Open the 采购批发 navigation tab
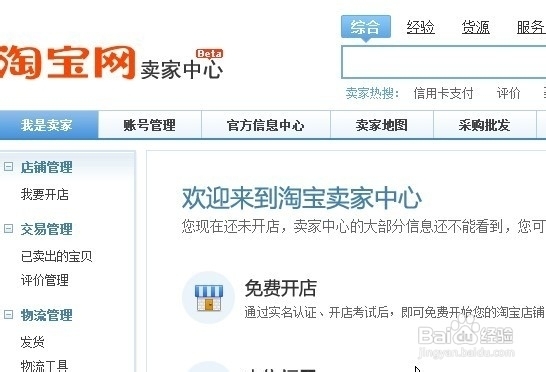The height and width of the screenshot is (372, 546). point(484,125)
